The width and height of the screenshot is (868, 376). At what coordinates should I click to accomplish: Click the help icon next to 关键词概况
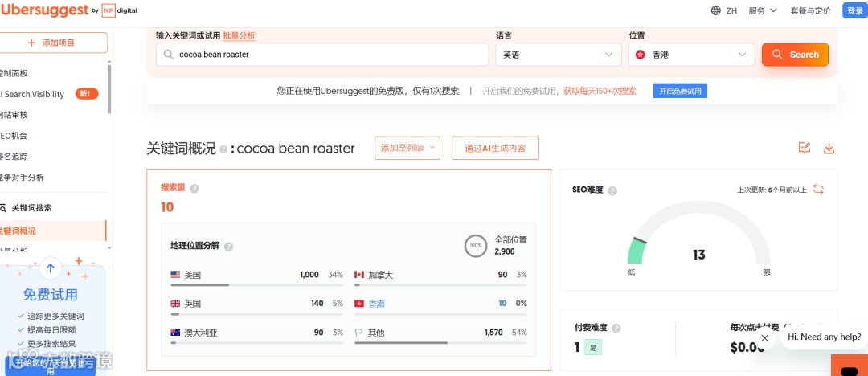pyautogui.click(x=223, y=149)
